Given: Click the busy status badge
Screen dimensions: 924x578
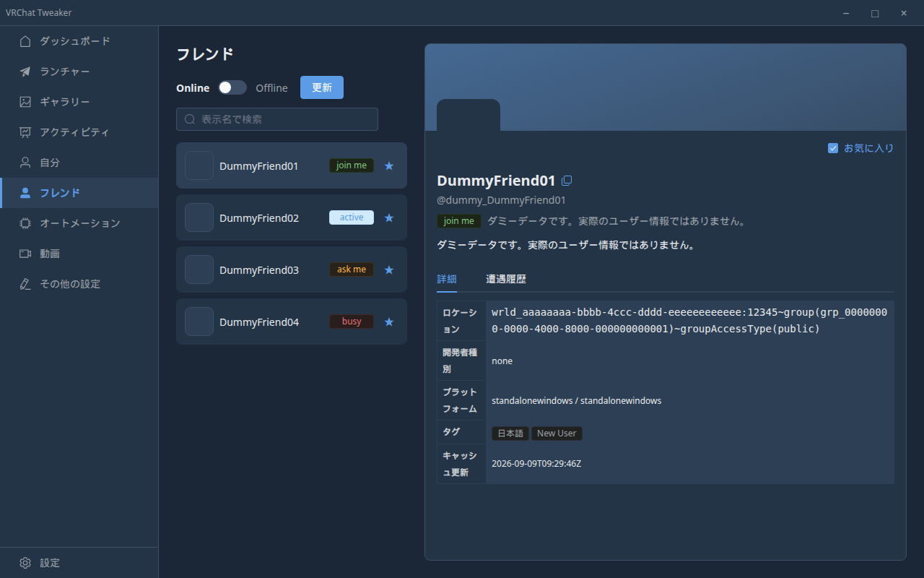Looking at the screenshot, I should point(352,322).
